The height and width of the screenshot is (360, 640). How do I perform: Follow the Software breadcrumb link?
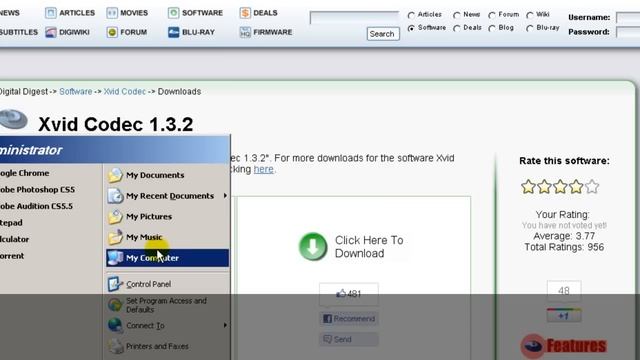[76, 91]
